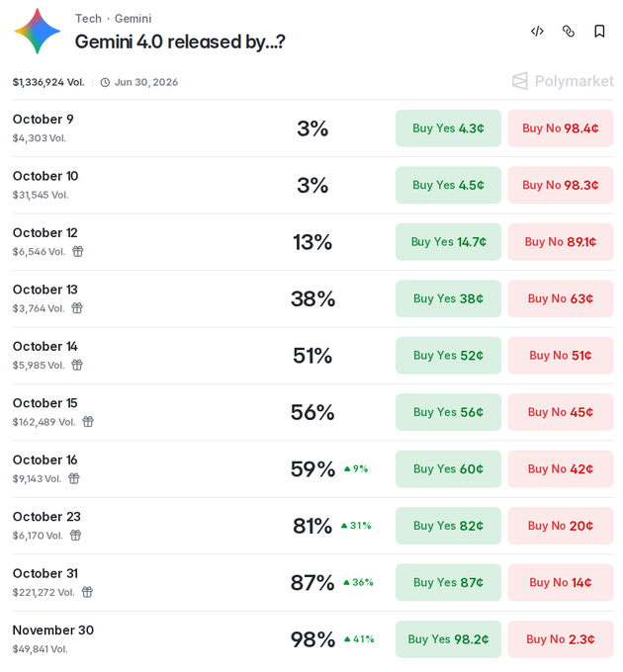Bookmark the Gemini 4.0 market
Viewport: 623px width, 672px height.
[599, 32]
